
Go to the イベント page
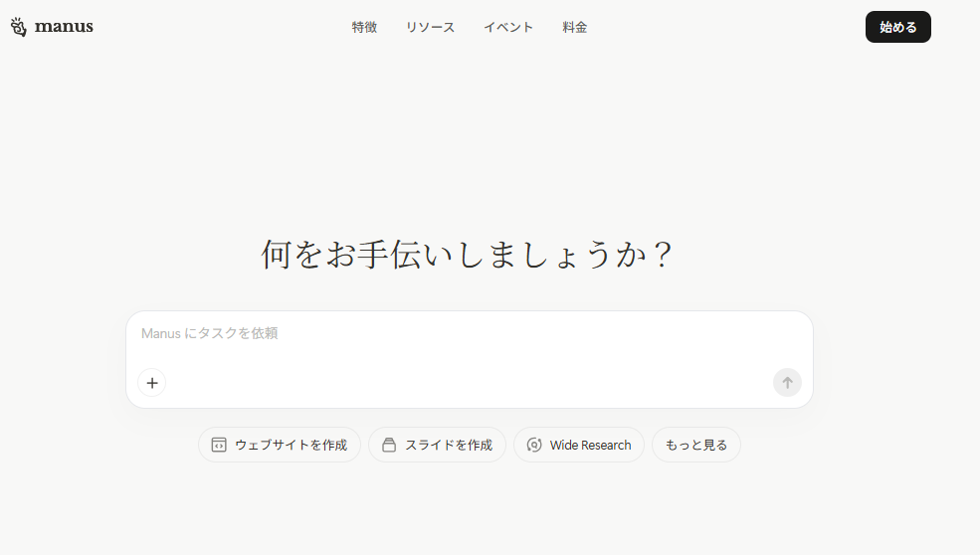click(x=508, y=28)
